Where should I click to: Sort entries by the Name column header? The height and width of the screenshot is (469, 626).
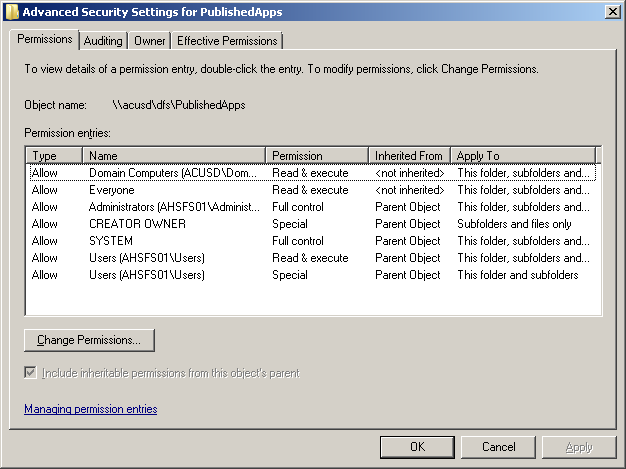coord(174,156)
